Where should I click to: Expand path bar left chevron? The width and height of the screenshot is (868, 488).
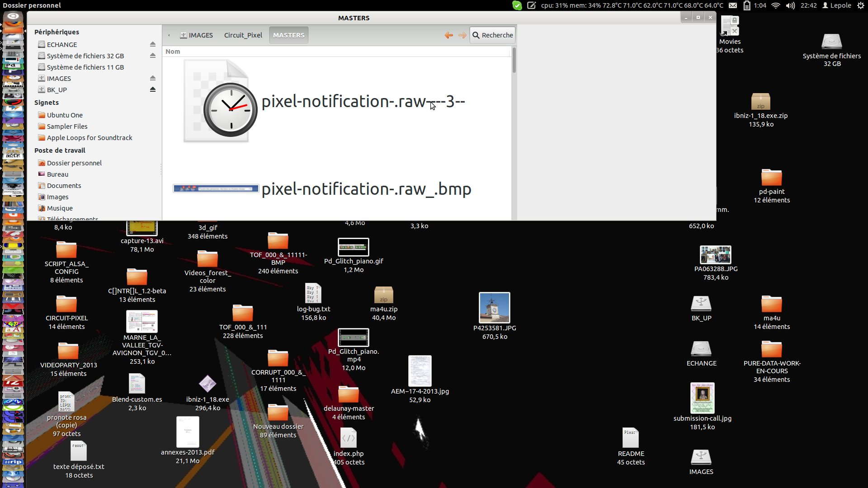coord(169,35)
